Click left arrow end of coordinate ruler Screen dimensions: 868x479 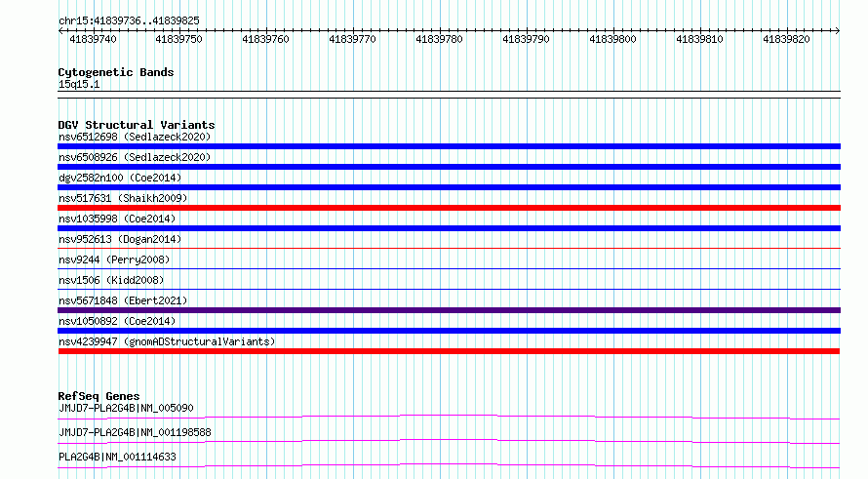60,30
